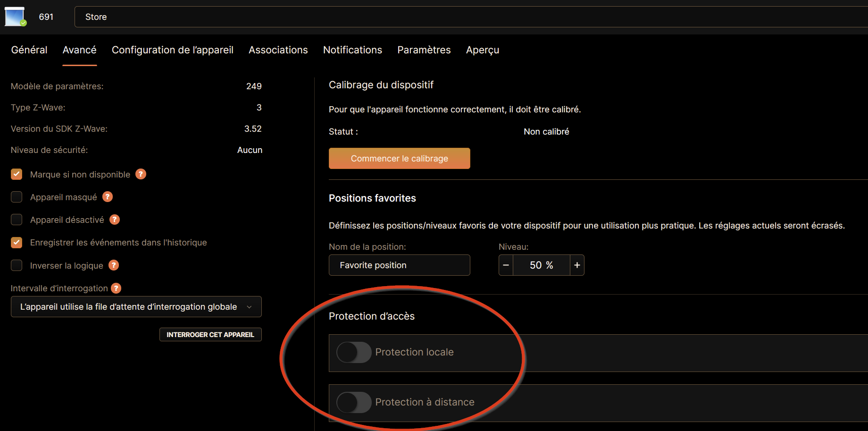Check the Inverser la logique checkbox
Image resolution: width=868 pixels, height=431 pixels.
17,265
